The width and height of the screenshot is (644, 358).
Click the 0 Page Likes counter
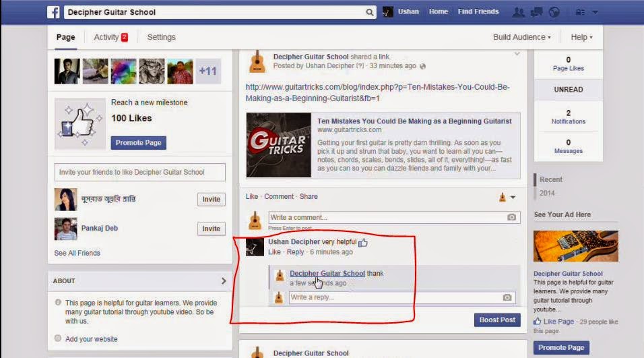(569, 63)
